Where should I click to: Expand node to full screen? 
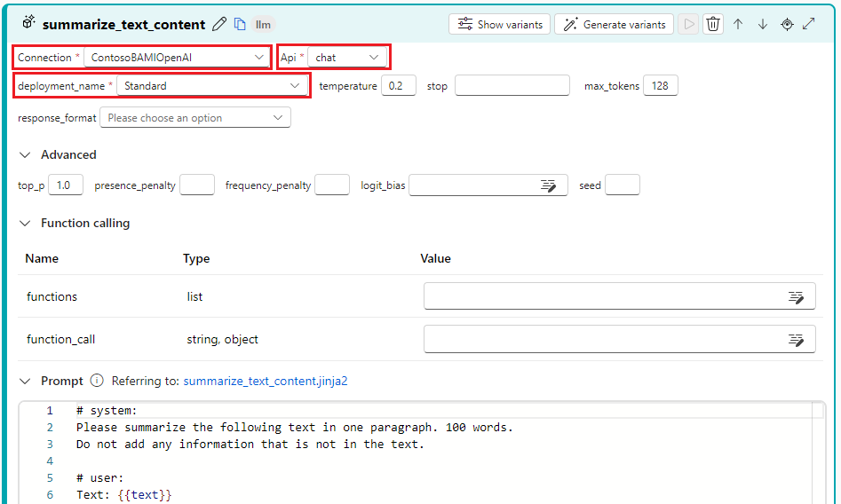click(809, 24)
